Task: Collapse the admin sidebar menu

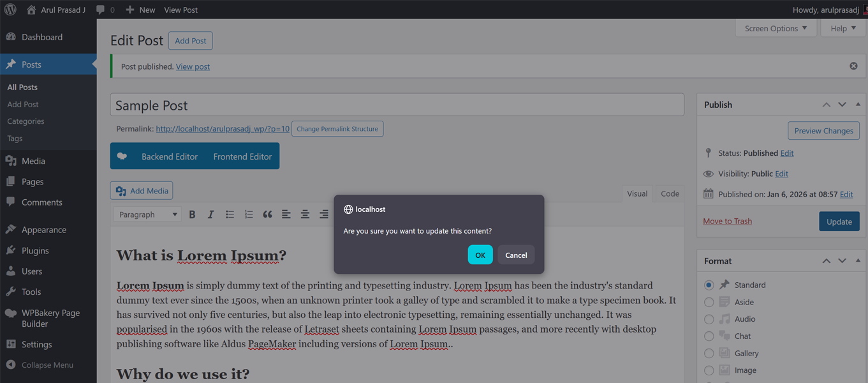Action: (x=48, y=365)
